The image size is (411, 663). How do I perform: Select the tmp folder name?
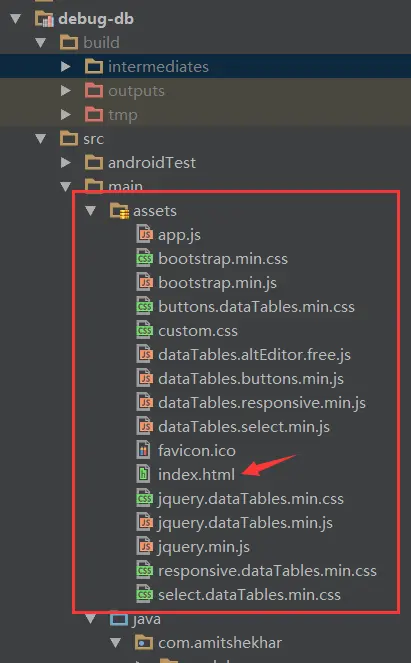coord(123,115)
